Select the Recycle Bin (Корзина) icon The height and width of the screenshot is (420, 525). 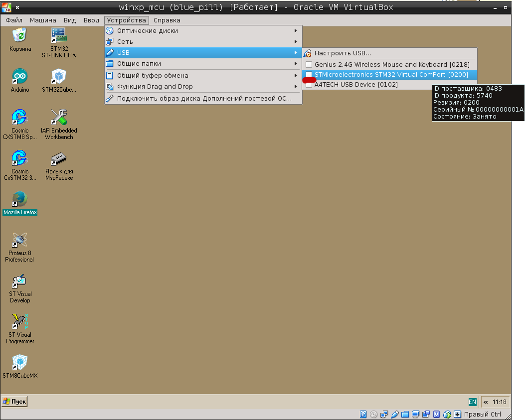click(20, 39)
